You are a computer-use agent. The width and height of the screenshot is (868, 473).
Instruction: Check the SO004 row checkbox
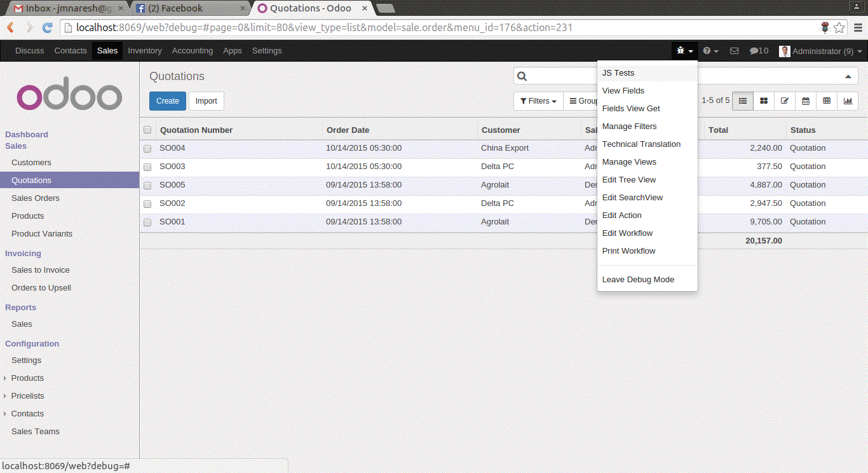click(x=147, y=148)
